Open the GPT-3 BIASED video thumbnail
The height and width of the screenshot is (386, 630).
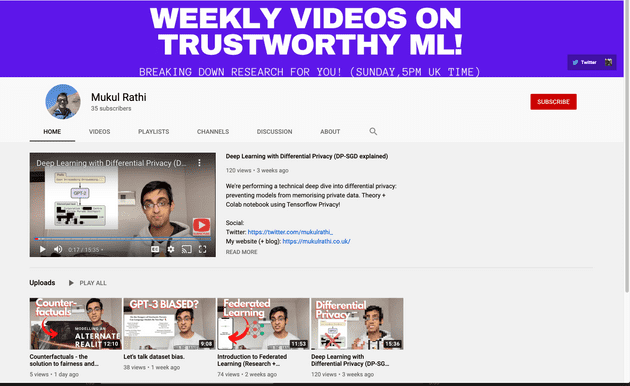pos(169,324)
